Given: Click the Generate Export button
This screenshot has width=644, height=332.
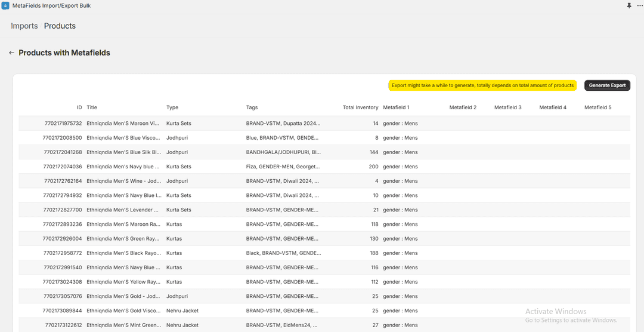Looking at the screenshot, I should tap(607, 85).
